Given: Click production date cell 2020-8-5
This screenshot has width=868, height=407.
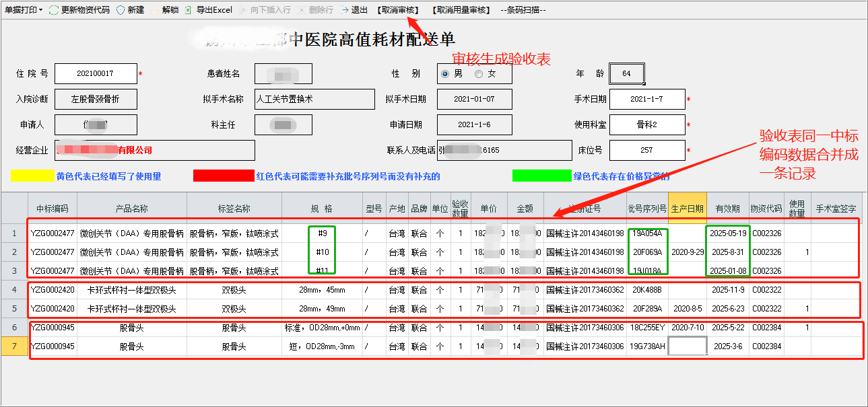Looking at the screenshot, I should [687, 309].
